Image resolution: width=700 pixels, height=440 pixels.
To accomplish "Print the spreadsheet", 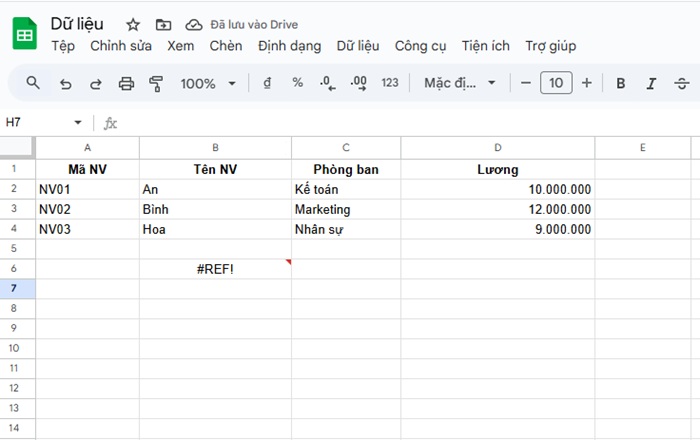I will [126, 83].
